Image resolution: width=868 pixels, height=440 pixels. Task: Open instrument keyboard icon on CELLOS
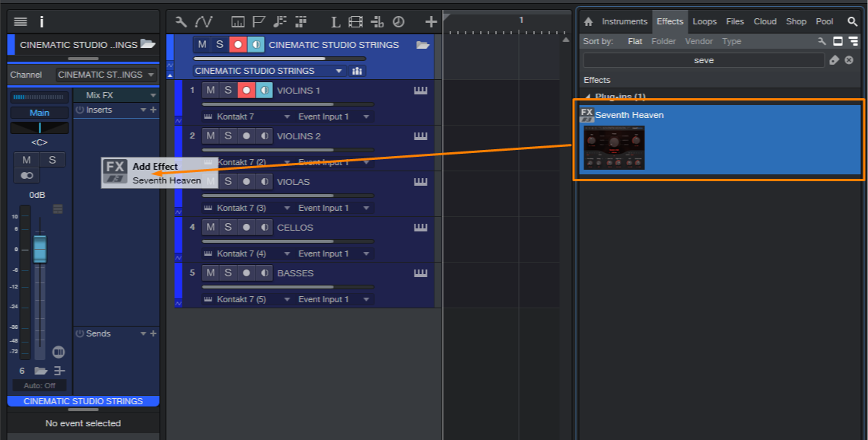point(421,227)
